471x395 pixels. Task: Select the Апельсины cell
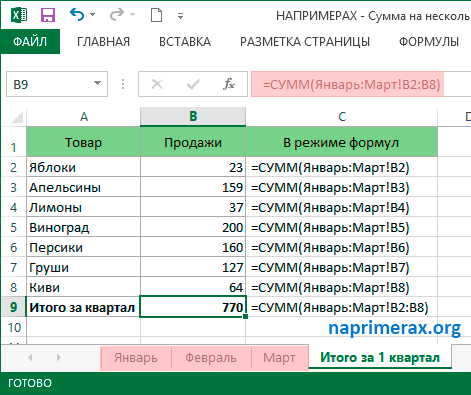(x=83, y=187)
